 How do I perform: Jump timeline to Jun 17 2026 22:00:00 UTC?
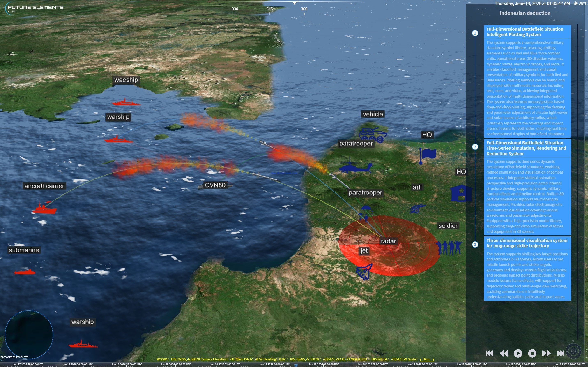coord(127,364)
